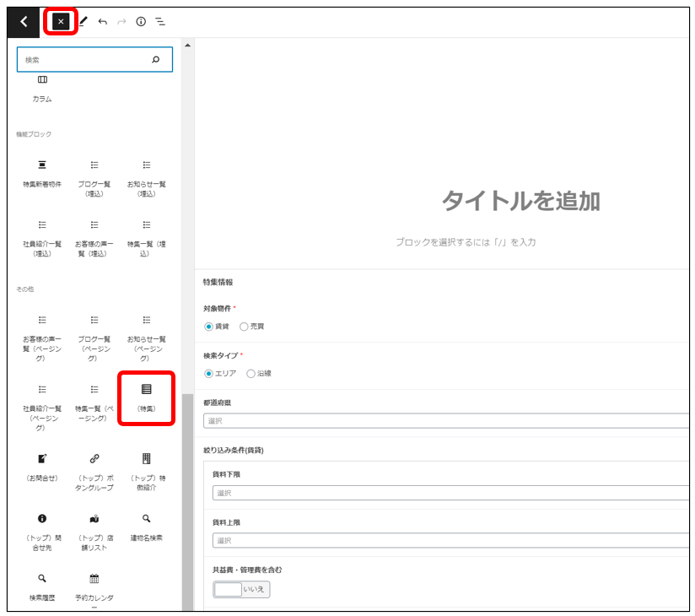Open the list view outline
This screenshot has height=616, width=695.
point(159,22)
